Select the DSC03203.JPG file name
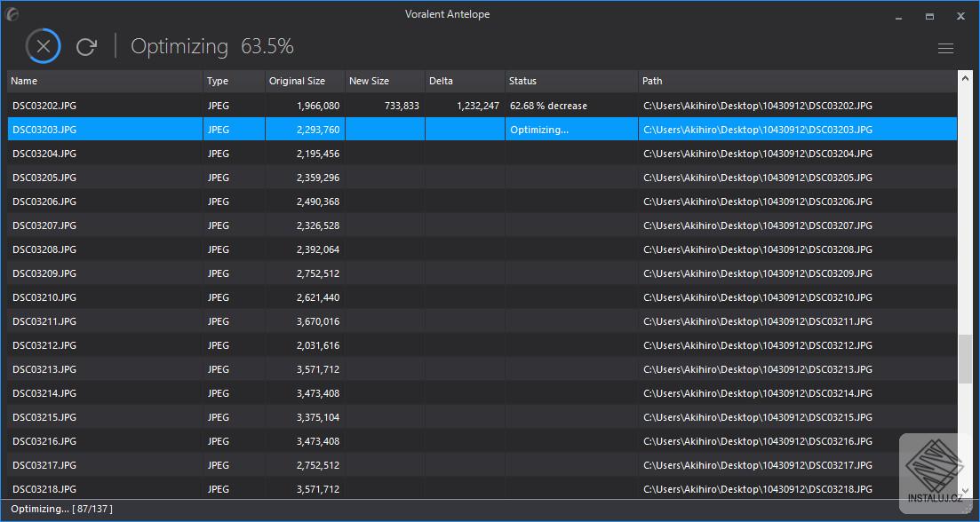The height and width of the screenshot is (522, 980). pos(44,130)
